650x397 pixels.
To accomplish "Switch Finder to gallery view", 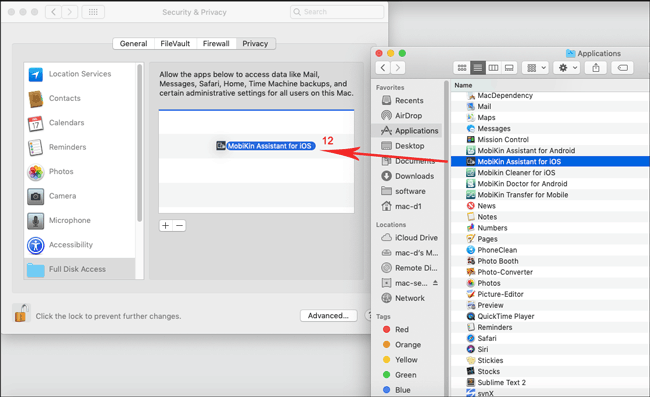I will (x=509, y=68).
